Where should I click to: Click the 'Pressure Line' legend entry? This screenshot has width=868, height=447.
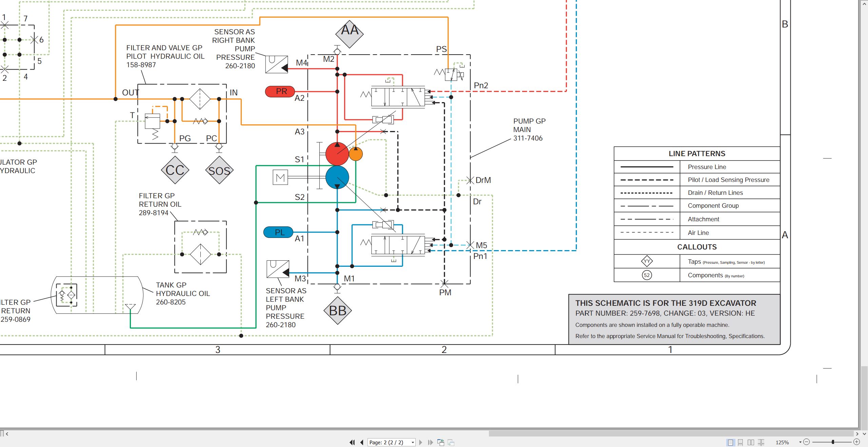[707, 167]
